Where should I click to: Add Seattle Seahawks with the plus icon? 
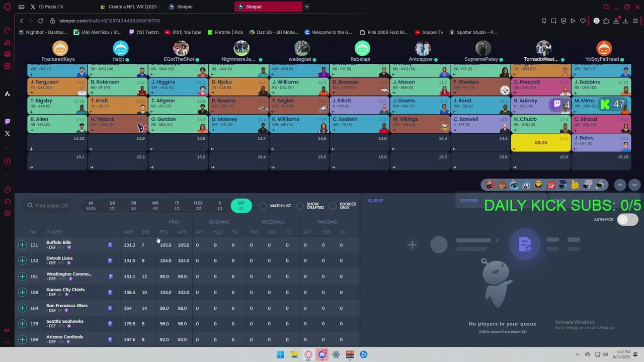[22, 324]
